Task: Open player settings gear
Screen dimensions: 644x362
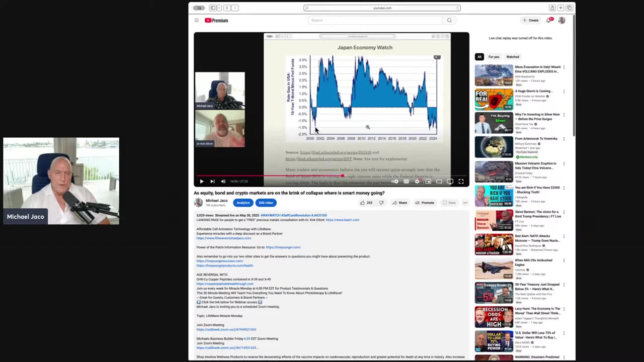Action: click(x=417, y=182)
